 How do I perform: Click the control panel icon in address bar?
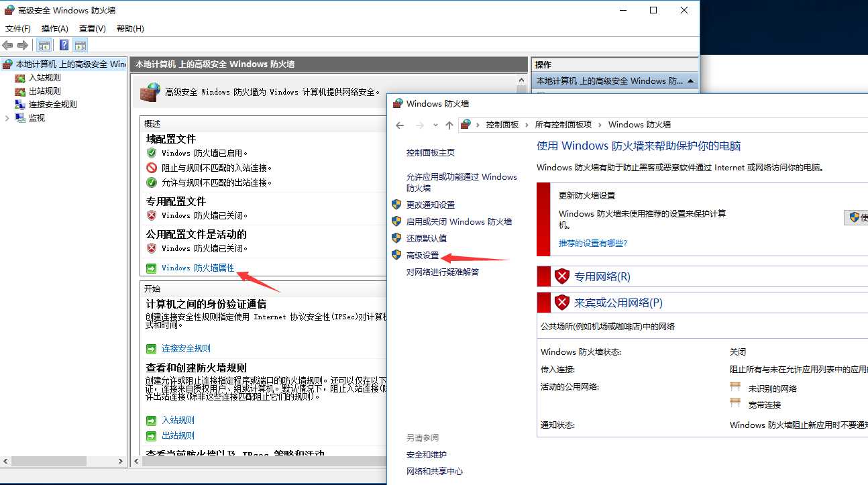click(466, 125)
